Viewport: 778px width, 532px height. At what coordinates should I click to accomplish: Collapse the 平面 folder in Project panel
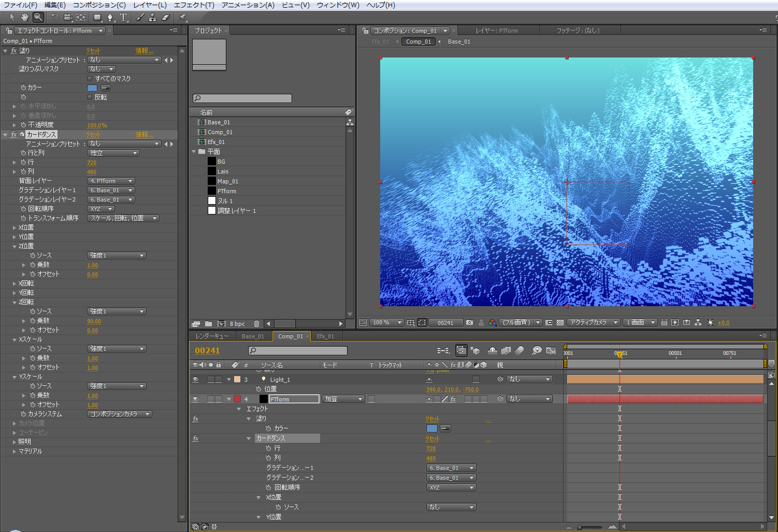194,152
